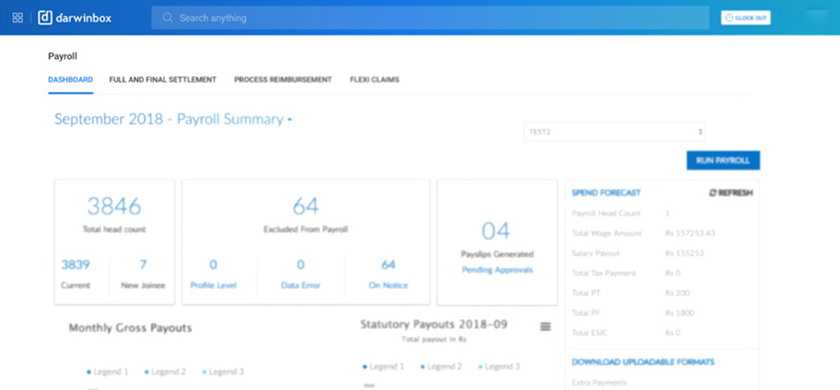Toggle Legend 2 in Statutory Payouts chart
This screenshot has width=840, height=390.
[441, 367]
